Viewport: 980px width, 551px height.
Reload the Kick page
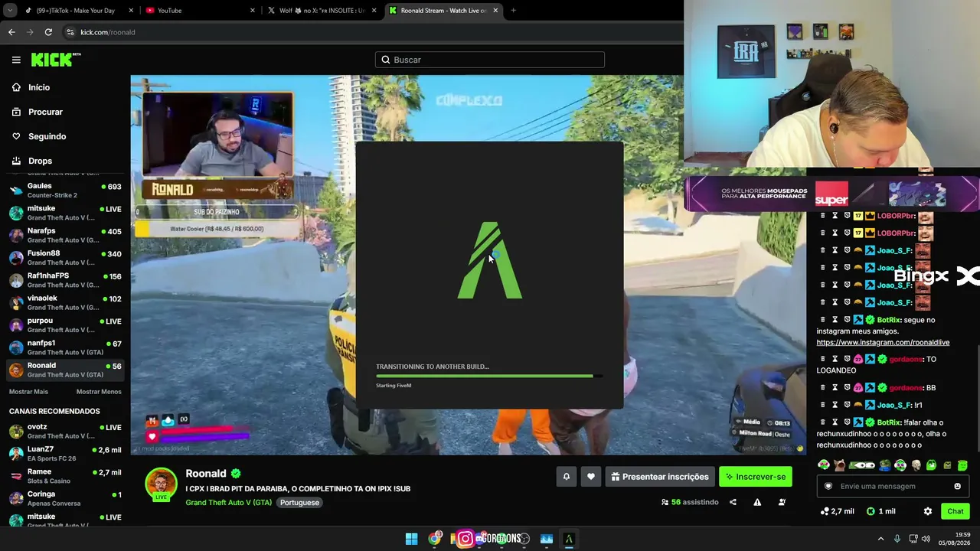(x=48, y=32)
